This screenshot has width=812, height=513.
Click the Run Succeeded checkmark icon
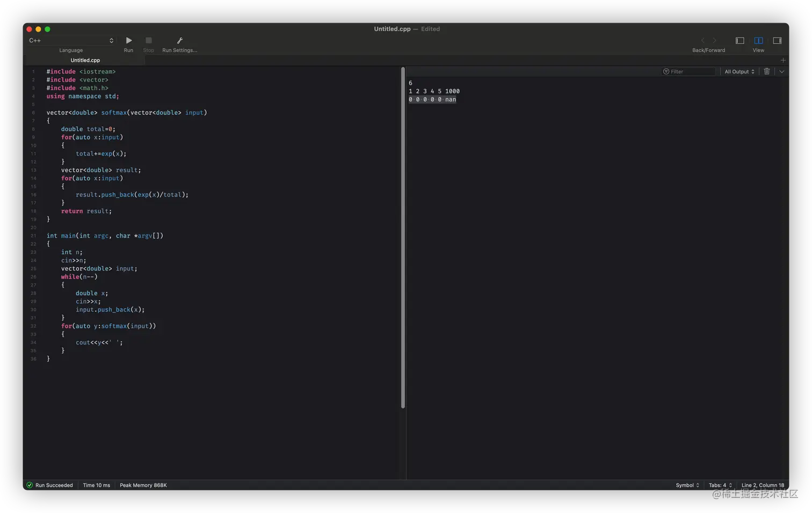click(x=30, y=485)
